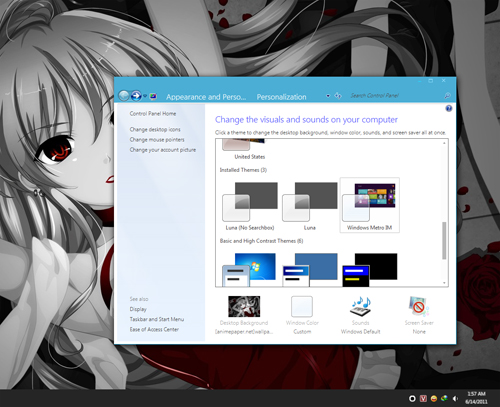Expand the address bar history dropdown

click(328, 96)
